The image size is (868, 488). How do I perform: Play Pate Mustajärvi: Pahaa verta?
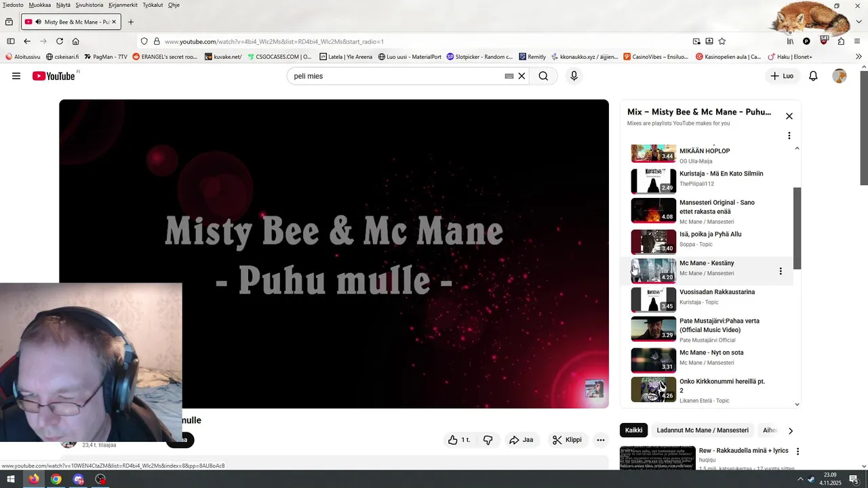click(x=705, y=329)
